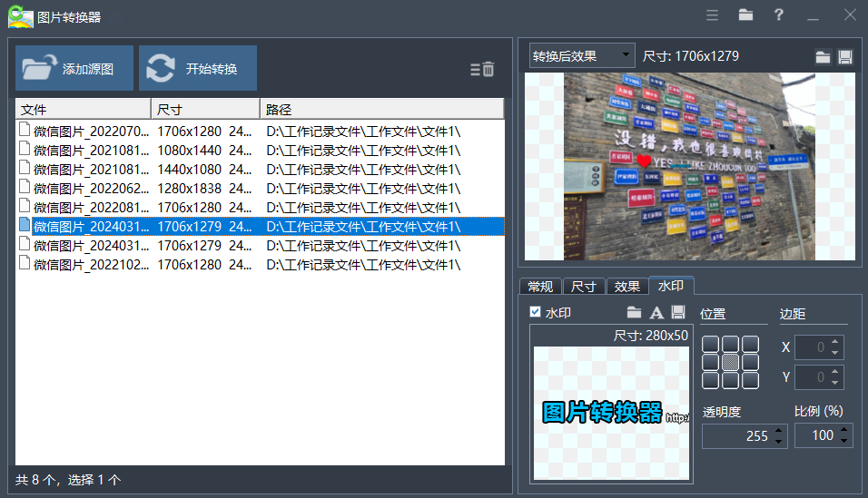Click the 开始转换 button
The height and width of the screenshot is (498, 868).
[x=198, y=69]
